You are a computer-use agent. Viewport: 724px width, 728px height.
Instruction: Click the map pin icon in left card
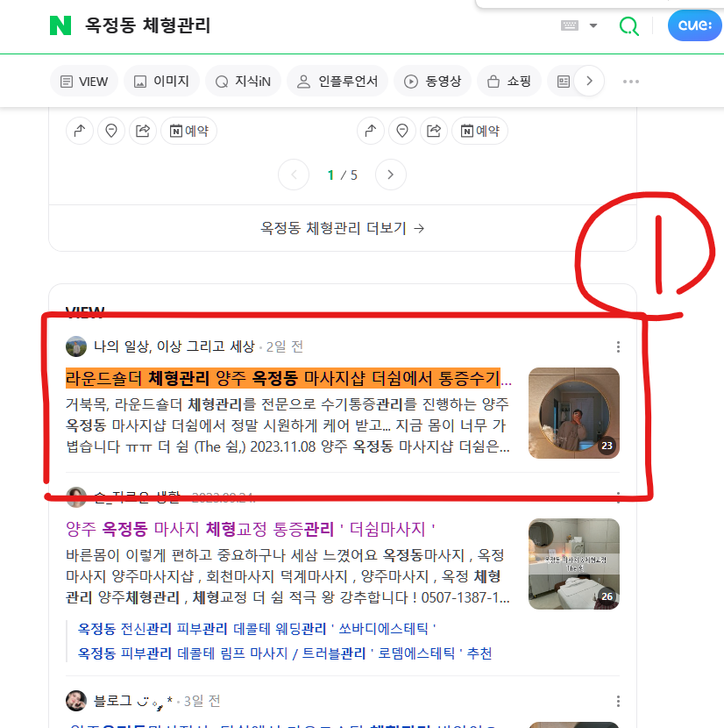111,131
